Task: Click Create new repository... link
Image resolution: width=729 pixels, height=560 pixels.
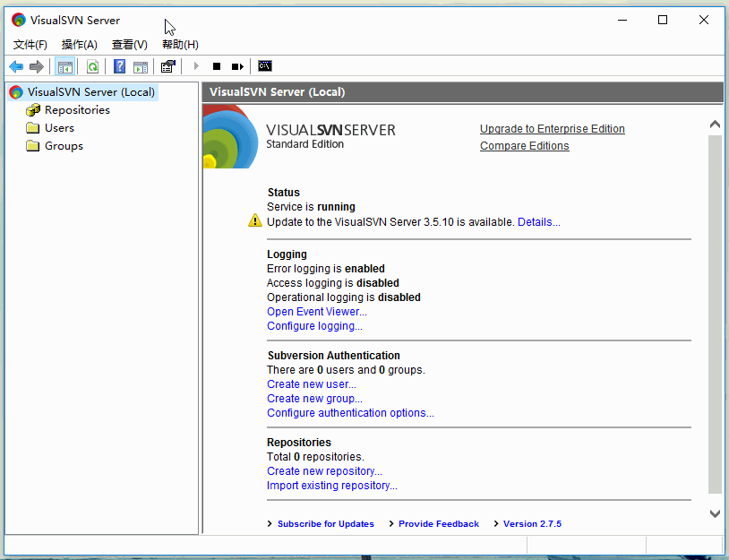Action: (x=324, y=471)
